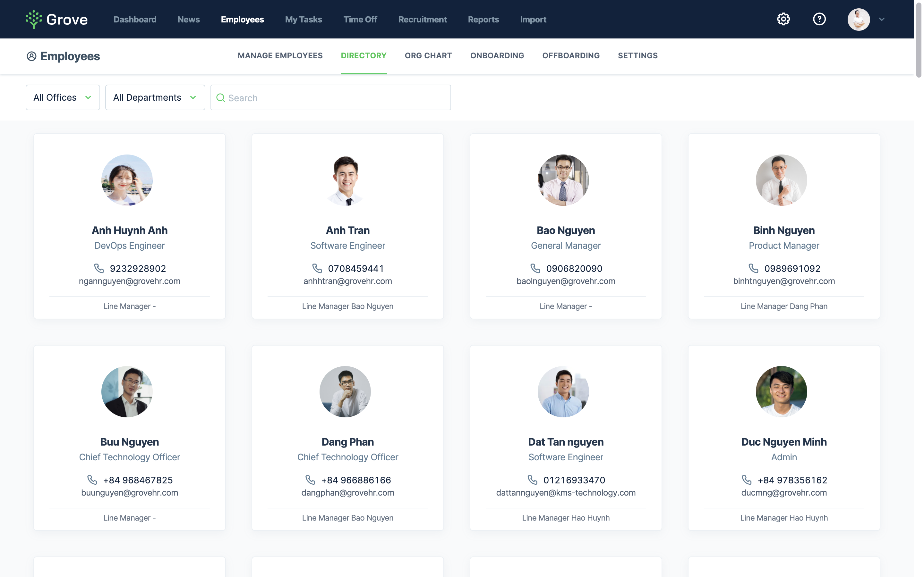Open the settings gear icon
The image size is (924, 577).
(783, 19)
